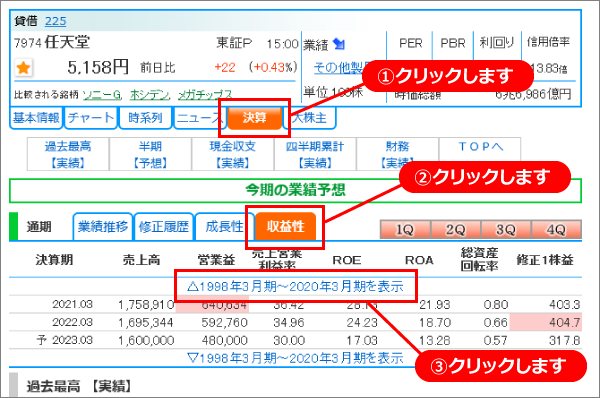Click the 5,158円 stock price
This screenshot has width=600, height=398.
pos(98,68)
